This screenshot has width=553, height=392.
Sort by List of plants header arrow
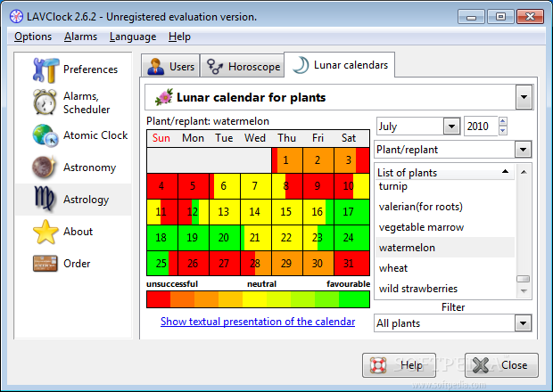pyautogui.click(x=505, y=172)
